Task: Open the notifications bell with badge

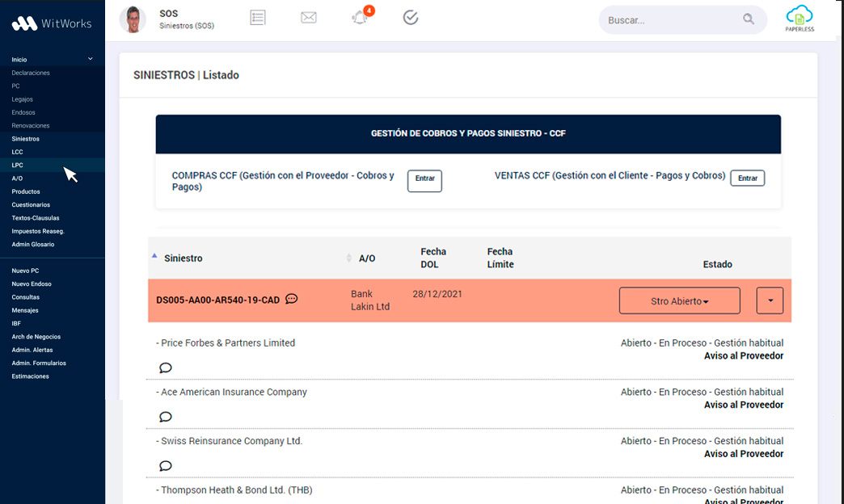Action: pyautogui.click(x=361, y=17)
